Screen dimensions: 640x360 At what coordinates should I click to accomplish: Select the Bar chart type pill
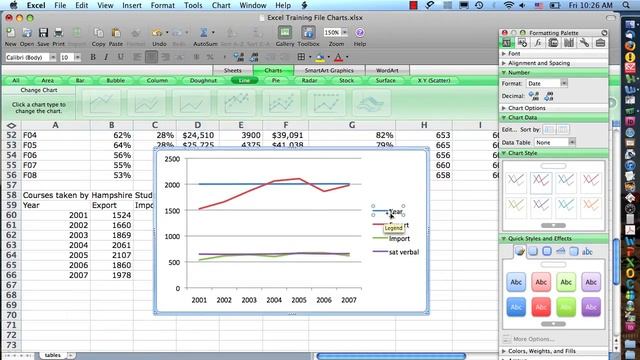80,80
